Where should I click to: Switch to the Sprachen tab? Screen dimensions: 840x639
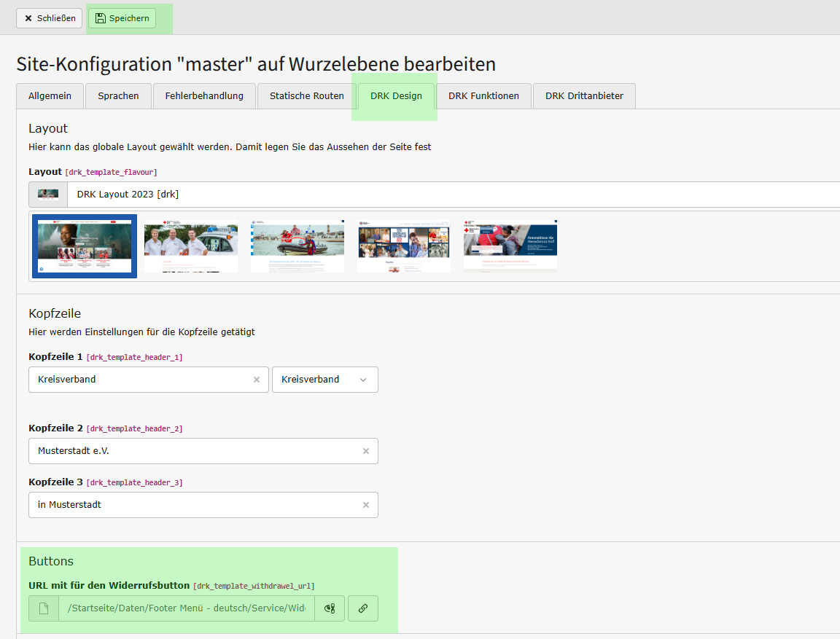pos(118,95)
